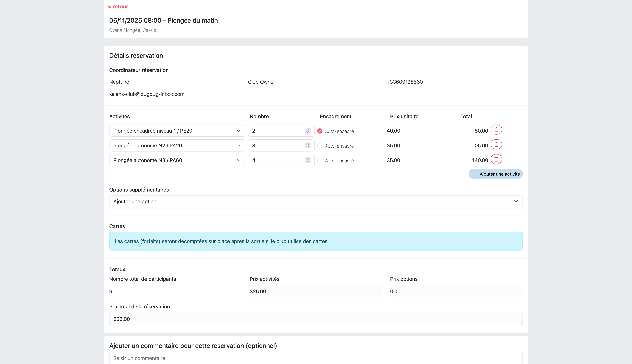Screen dimensions: 632x364
Task: Open the Plongée autonome N2 / PA20 dropdown
Action: click(x=177, y=146)
